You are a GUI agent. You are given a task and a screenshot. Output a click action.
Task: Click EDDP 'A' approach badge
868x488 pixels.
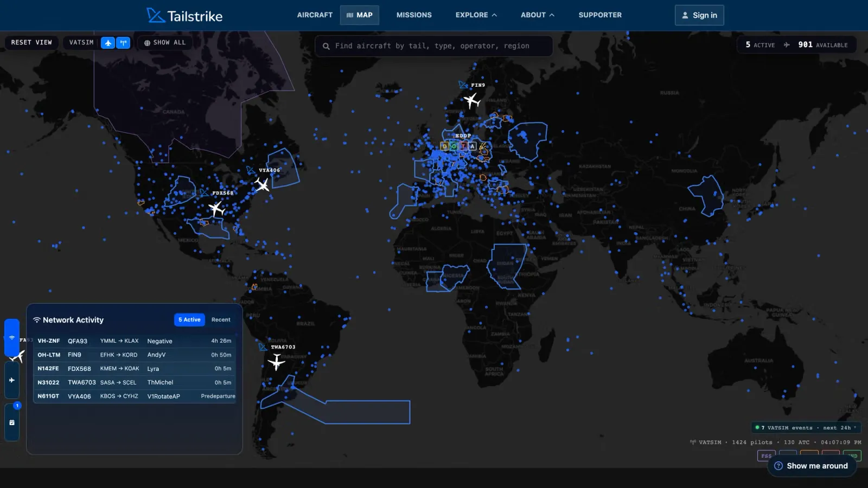point(473,146)
